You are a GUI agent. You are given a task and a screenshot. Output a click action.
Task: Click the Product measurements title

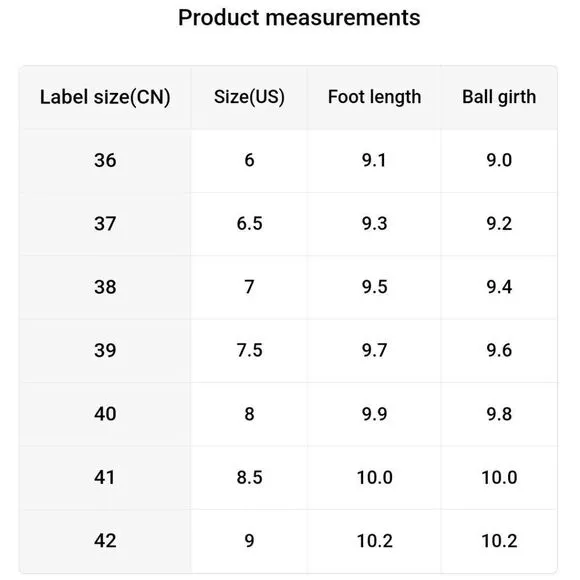(299, 17)
